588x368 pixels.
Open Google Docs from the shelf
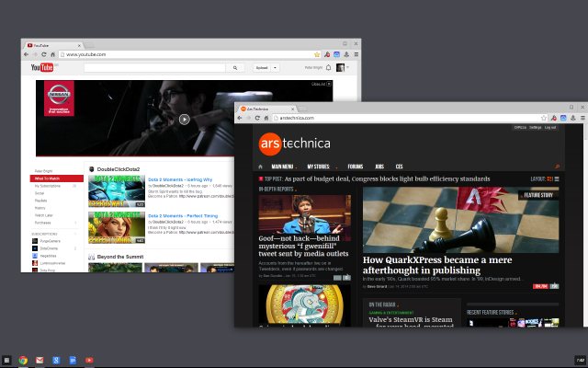click(73, 360)
